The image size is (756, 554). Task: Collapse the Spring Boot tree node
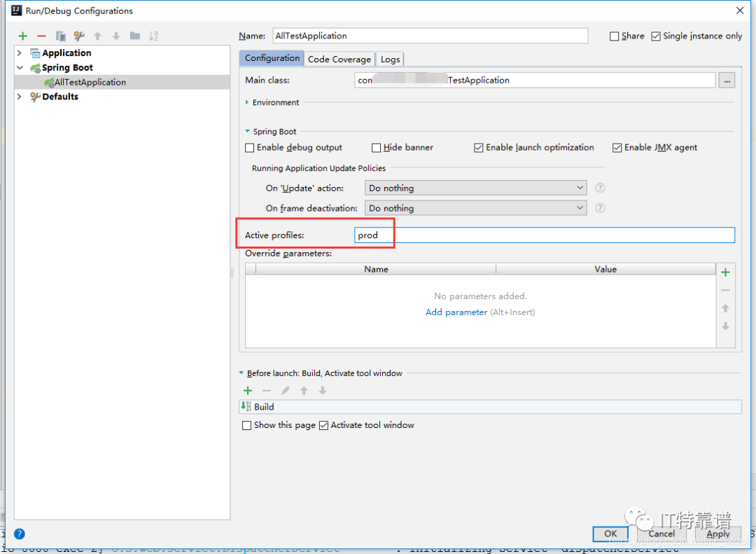(20, 67)
